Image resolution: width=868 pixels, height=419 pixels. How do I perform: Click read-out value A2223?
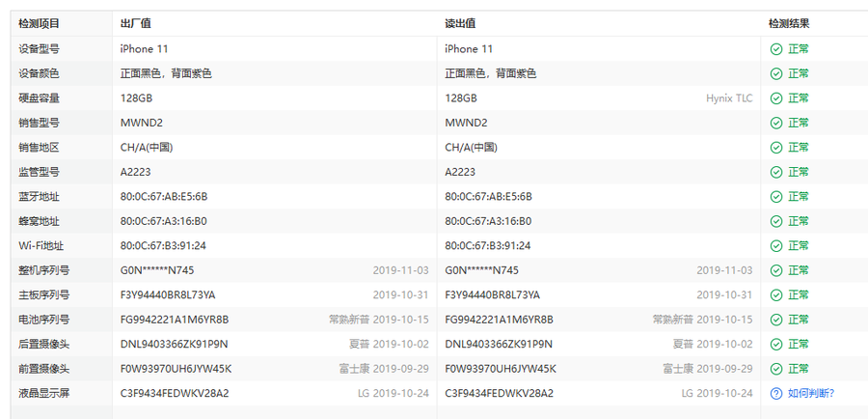[x=459, y=172]
